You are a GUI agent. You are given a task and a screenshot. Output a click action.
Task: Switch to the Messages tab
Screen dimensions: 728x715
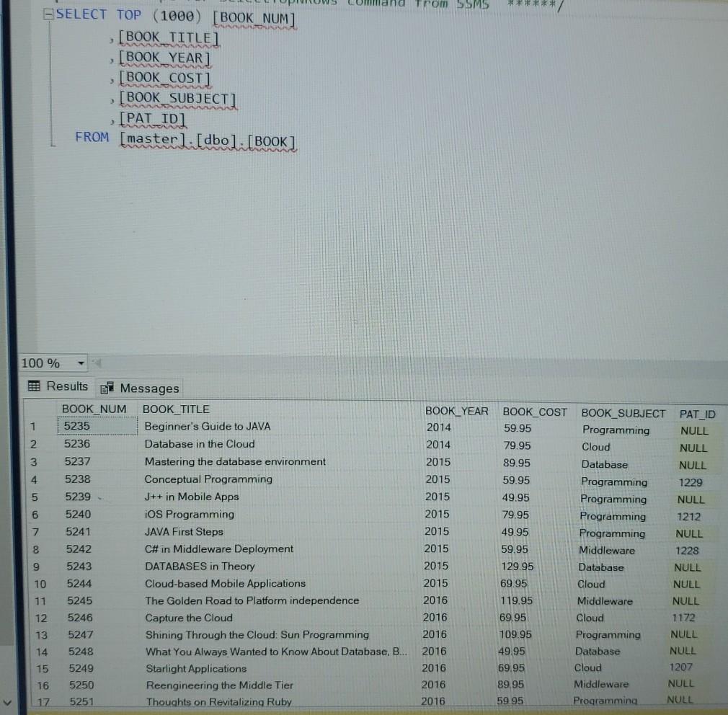click(148, 388)
